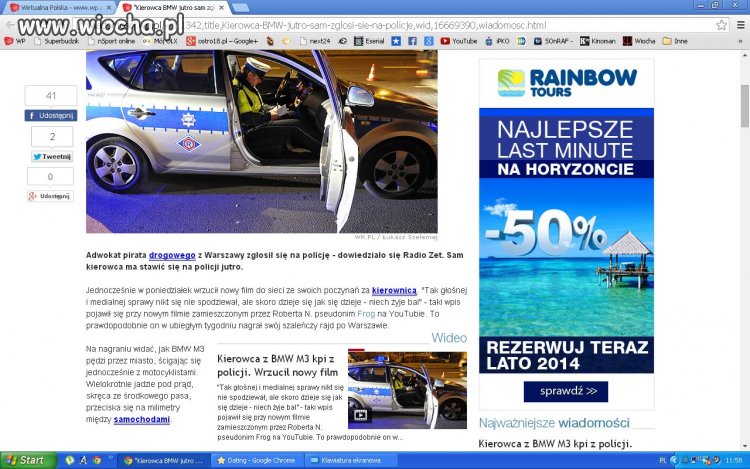Open the Inne bookmarks folder
This screenshot has height=469, width=750.
[x=675, y=41]
